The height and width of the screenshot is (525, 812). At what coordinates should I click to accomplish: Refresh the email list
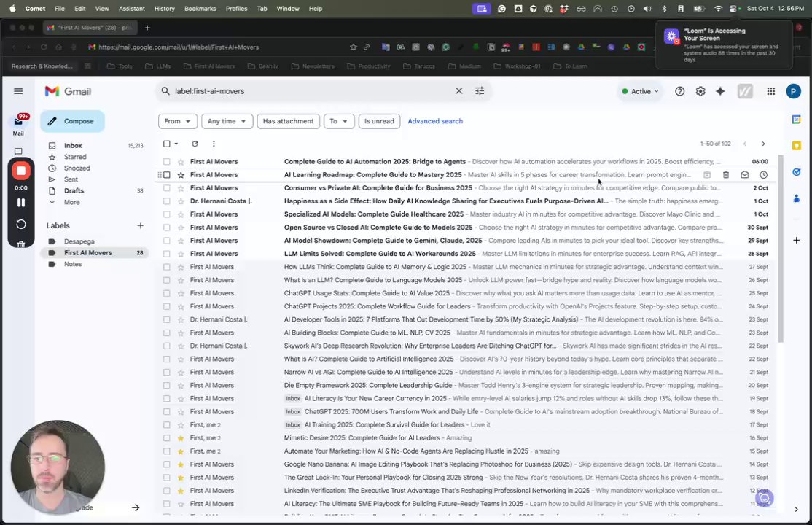point(195,144)
